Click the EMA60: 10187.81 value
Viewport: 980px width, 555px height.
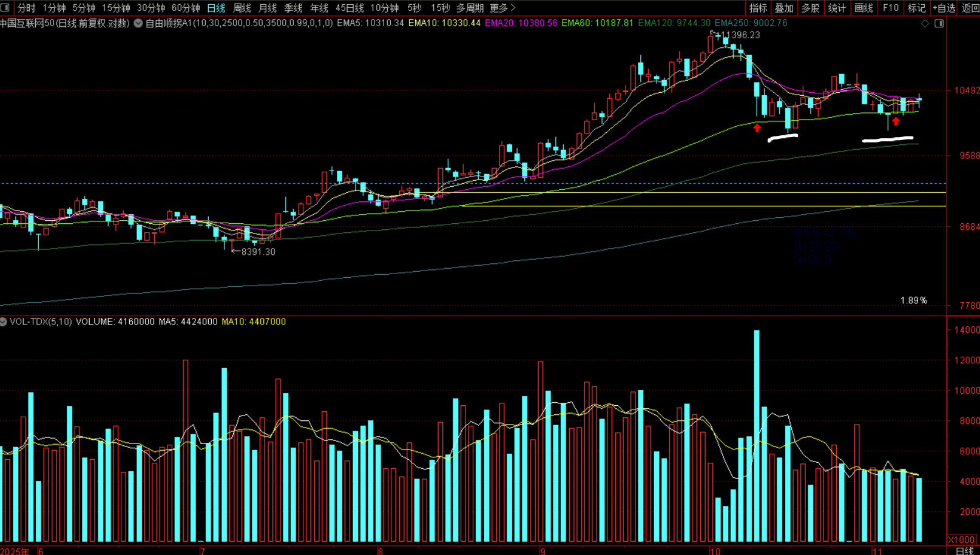click(x=597, y=23)
